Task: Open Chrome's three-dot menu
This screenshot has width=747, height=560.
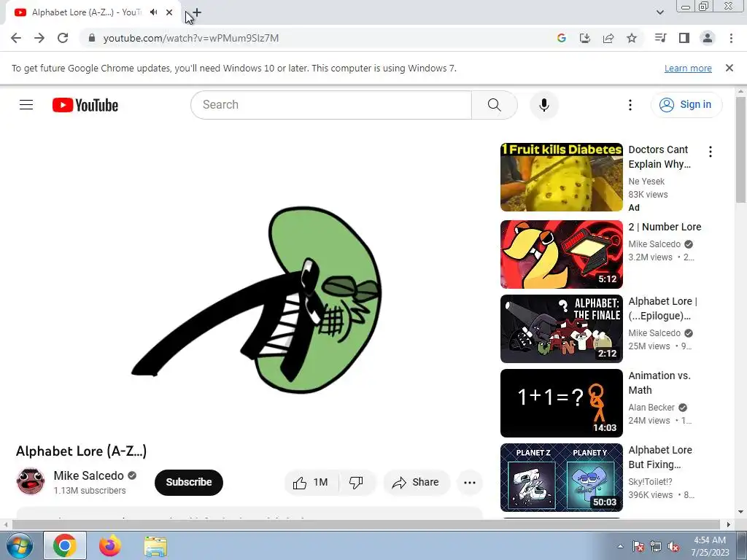Action: [731, 38]
